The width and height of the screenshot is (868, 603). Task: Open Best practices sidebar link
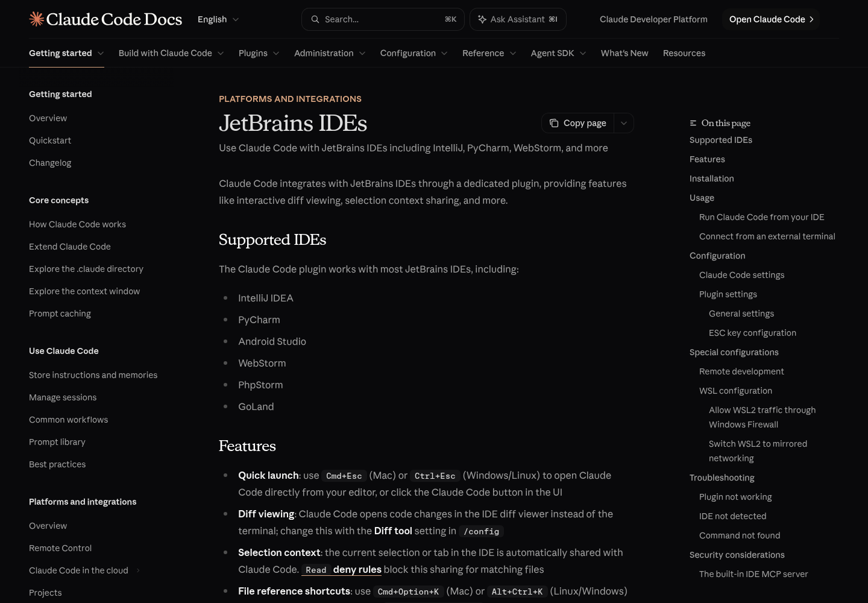point(57,464)
